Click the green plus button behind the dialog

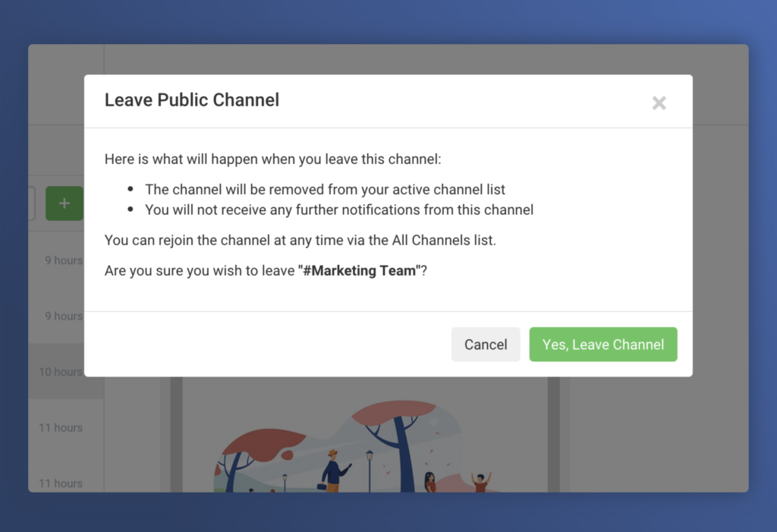tap(64, 203)
